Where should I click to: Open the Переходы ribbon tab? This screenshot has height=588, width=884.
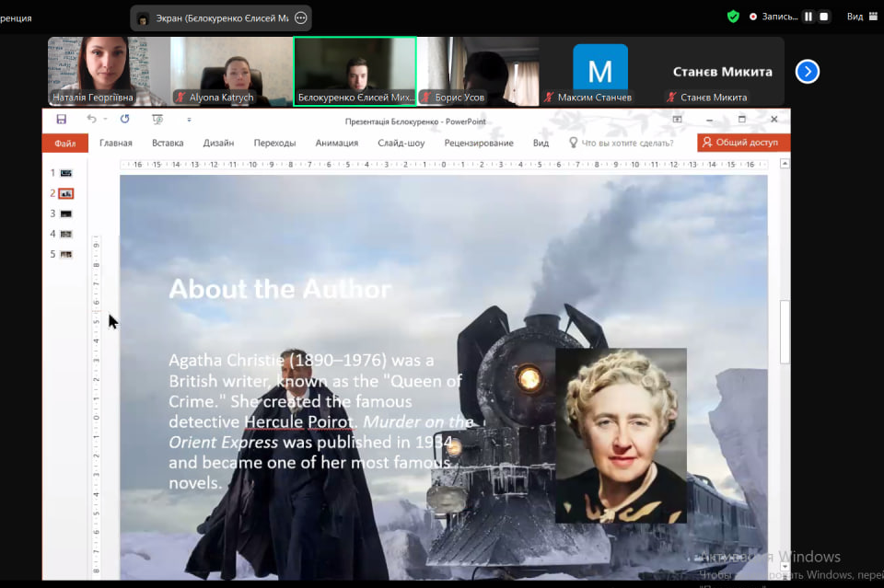(274, 143)
